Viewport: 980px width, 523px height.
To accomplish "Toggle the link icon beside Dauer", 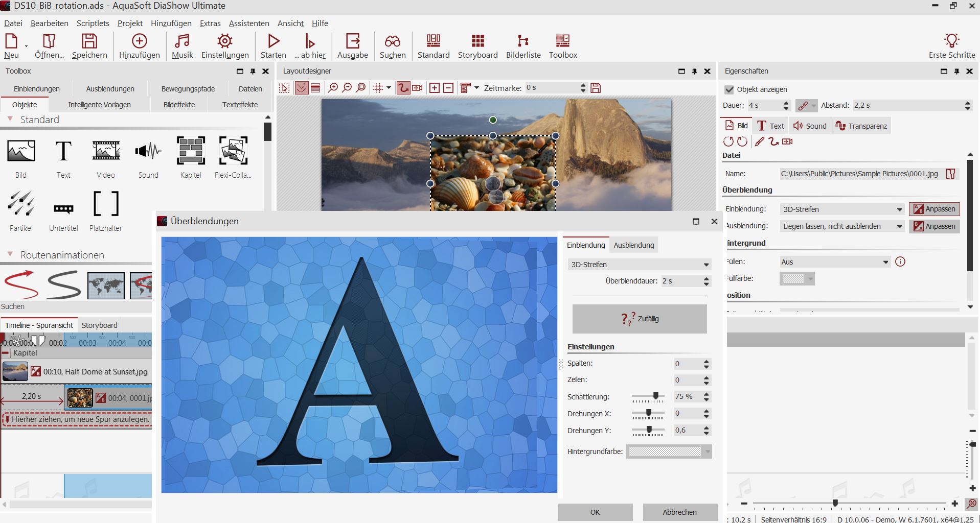I will (803, 106).
